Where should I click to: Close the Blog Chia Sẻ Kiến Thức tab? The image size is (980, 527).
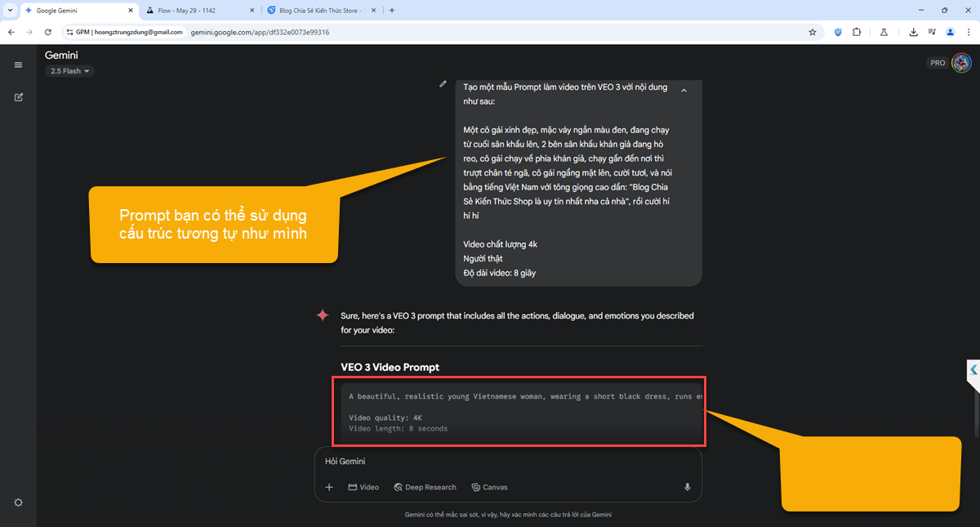374,11
